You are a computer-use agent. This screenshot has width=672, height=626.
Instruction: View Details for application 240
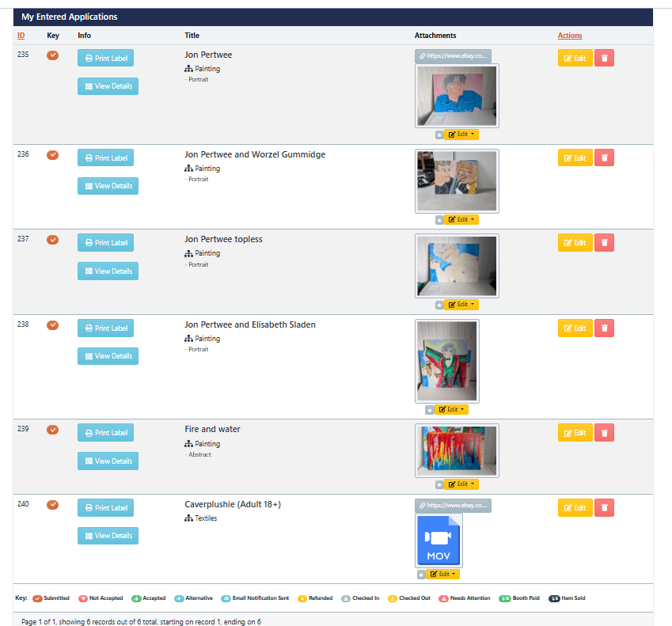tap(108, 536)
